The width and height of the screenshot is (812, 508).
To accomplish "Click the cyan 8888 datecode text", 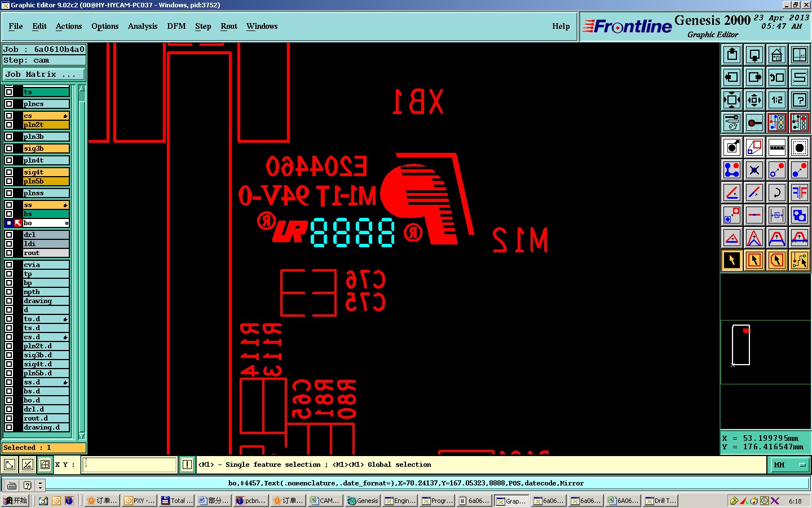I will click(x=353, y=232).
